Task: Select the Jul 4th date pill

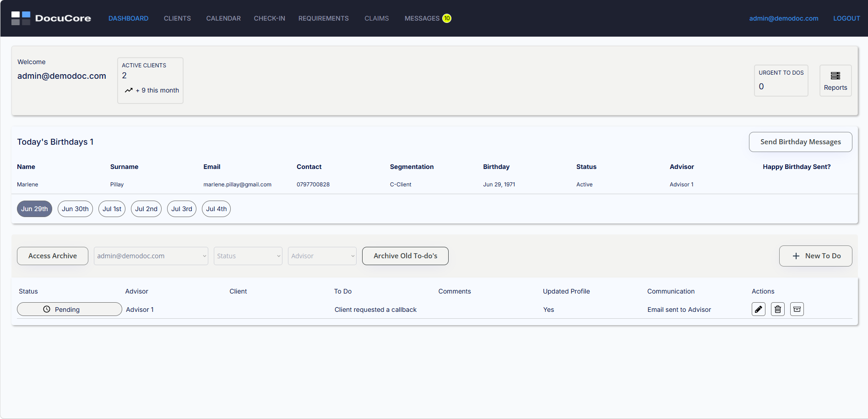Action: coord(216,209)
